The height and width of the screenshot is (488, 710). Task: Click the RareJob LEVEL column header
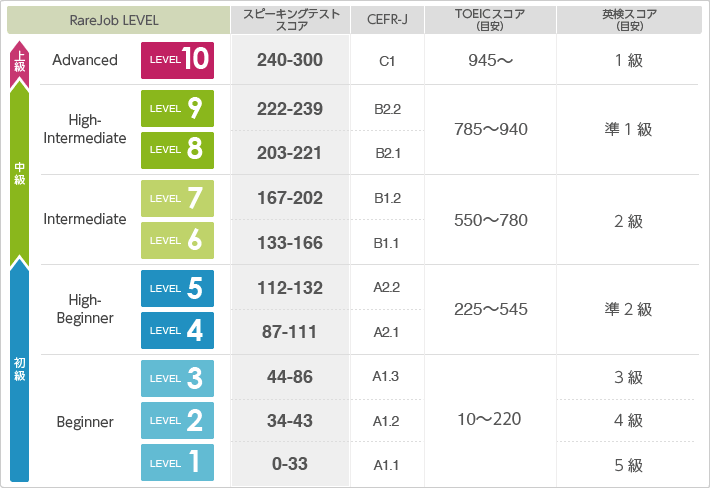click(x=114, y=20)
